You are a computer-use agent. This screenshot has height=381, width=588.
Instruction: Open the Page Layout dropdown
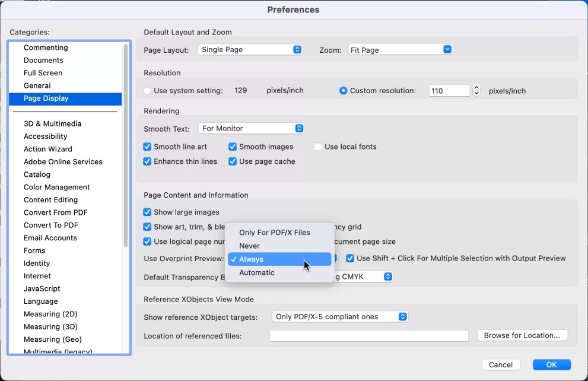pos(249,50)
